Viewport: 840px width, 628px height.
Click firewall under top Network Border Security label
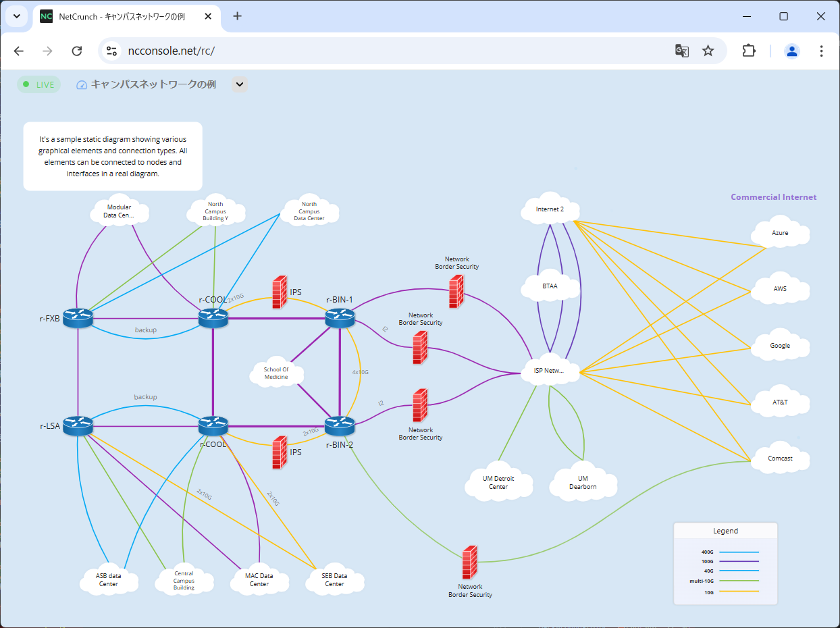[x=456, y=291]
